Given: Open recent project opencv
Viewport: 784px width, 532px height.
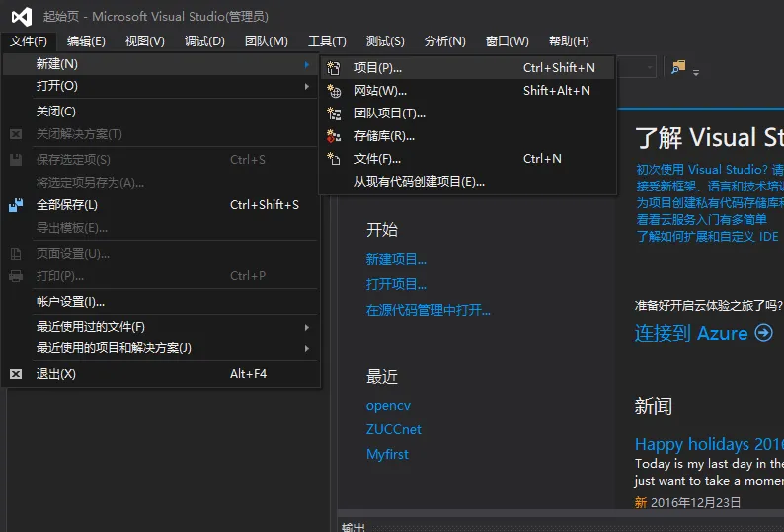Looking at the screenshot, I should click(x=388, y=405).
